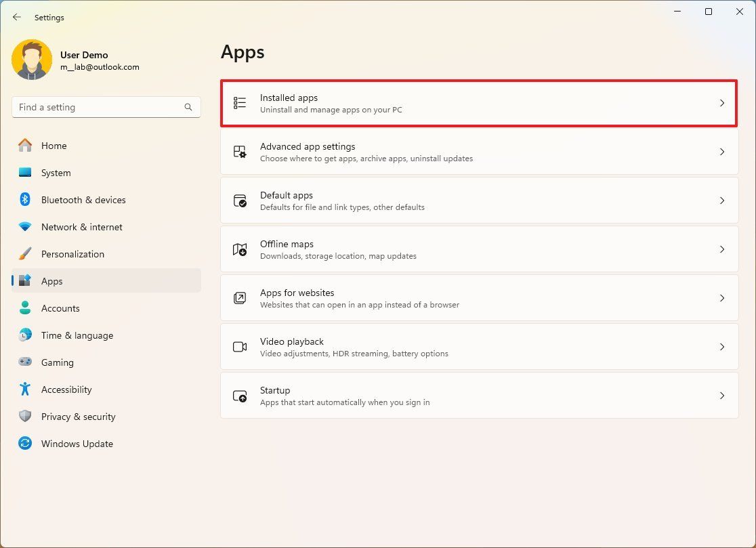Screen dimensions: 756x548
Task: Switch to the Gaming section
Action: point(57,362)
